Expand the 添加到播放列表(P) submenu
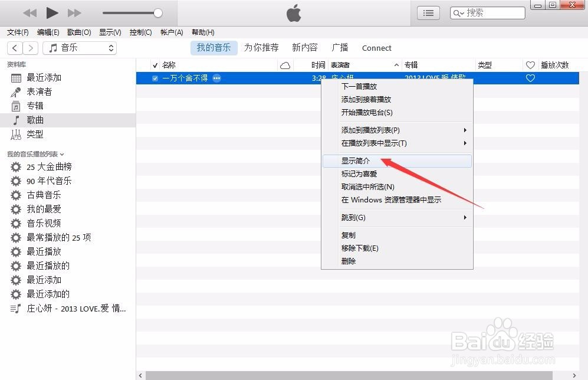The height and width of the screenshot is (380, 588). [369, 130]
